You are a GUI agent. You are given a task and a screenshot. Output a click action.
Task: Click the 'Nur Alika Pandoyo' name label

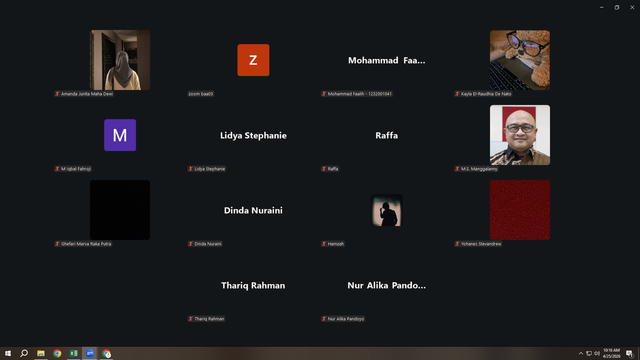(x=346, y=319)
